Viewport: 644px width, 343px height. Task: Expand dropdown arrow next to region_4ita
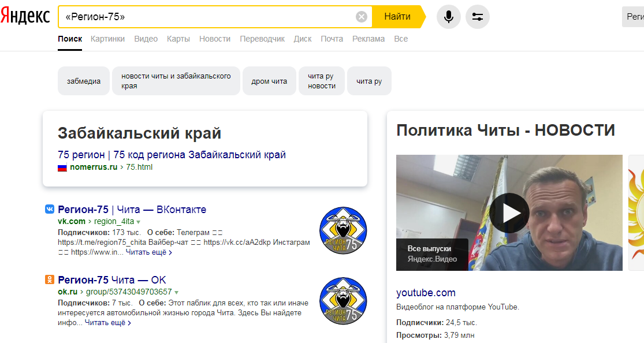coord(139,222)
